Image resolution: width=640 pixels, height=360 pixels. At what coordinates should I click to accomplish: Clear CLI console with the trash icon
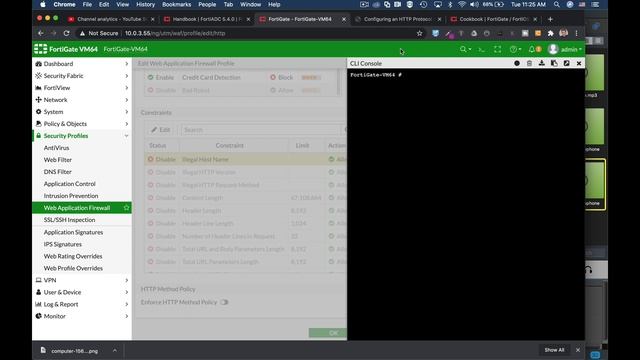(x=529, y=63)
